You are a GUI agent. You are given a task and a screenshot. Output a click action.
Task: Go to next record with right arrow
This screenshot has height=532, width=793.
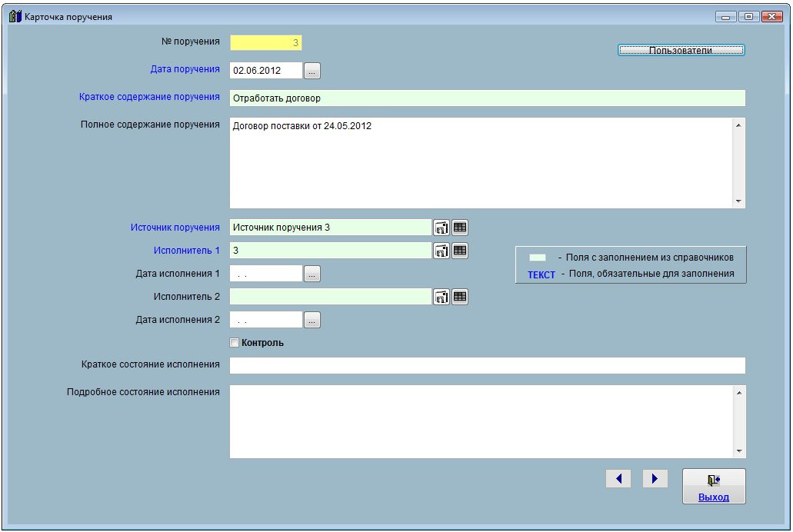(x=655, y=478)
